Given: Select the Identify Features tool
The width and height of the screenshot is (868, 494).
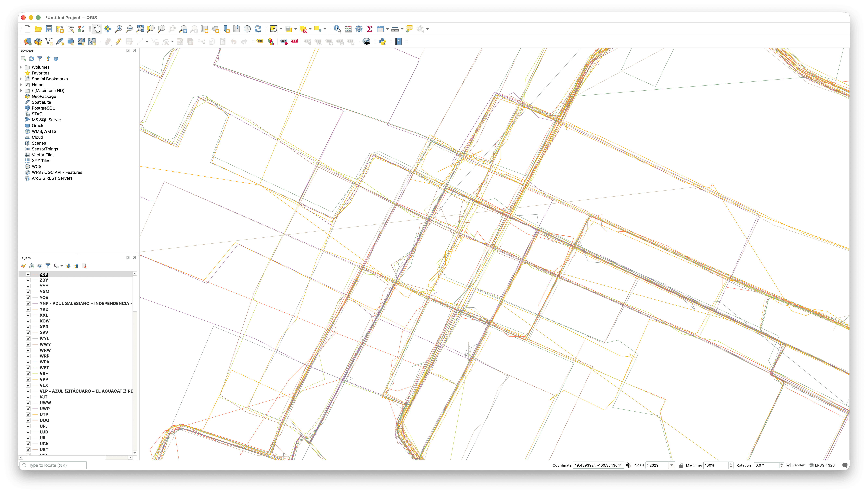Looking at the screenshot, I should click(x=337, y=29).
